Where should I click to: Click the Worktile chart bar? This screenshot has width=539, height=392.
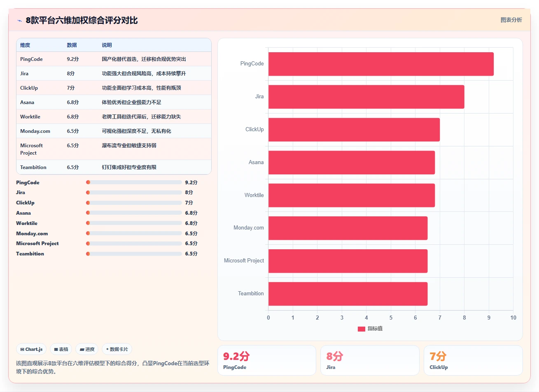tap(352, 195)
